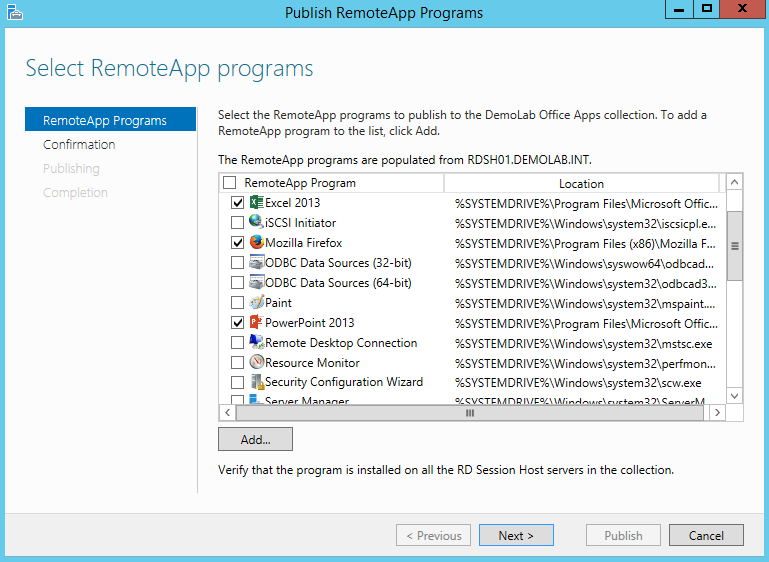The image size is (769, 562).
Task: Select the PowerPoint 2013 icon
Action: 256,323
